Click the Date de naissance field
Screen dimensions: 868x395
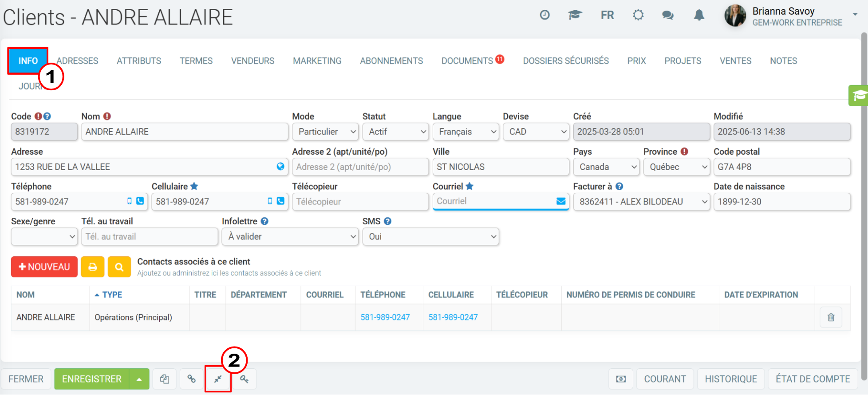tap(782, 202)
